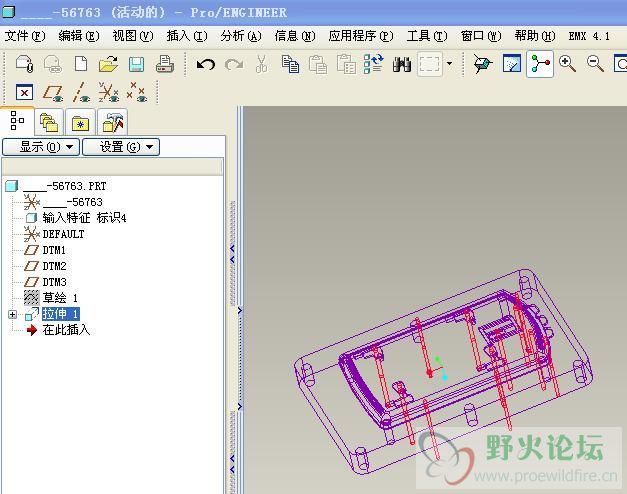Screen dimensions: 627x494
Task: Open the 编辑(E) menu
Action: click(x=79, y=36)
